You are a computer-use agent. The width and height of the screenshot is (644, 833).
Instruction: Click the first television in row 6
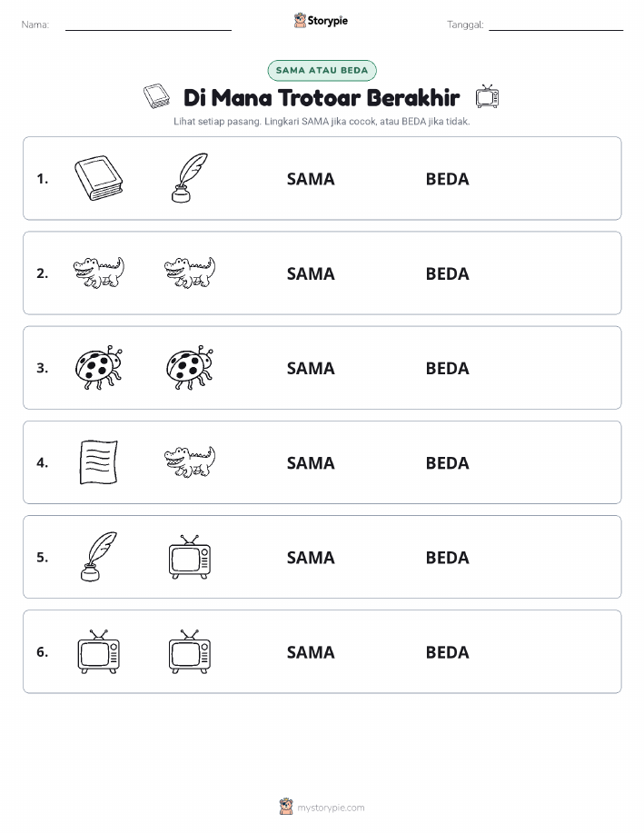[99, 651]
